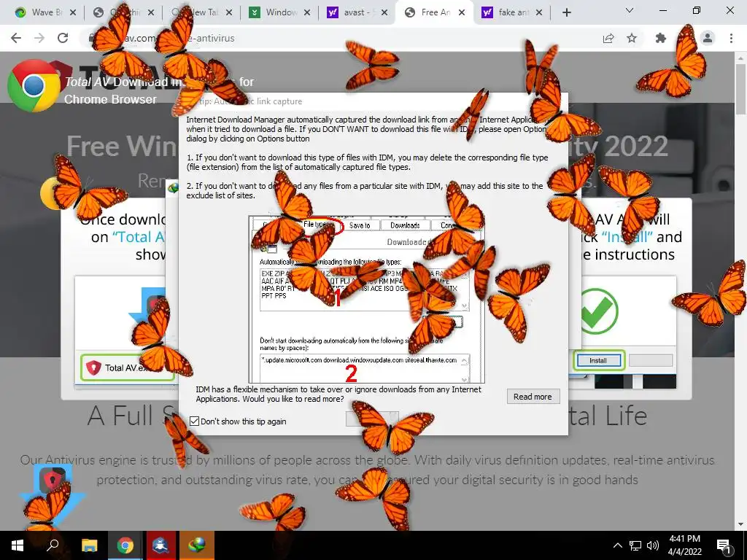Switch to the Window tab
Screen dimensions: 747x560
pyautogui.click(x=279, y=12)
